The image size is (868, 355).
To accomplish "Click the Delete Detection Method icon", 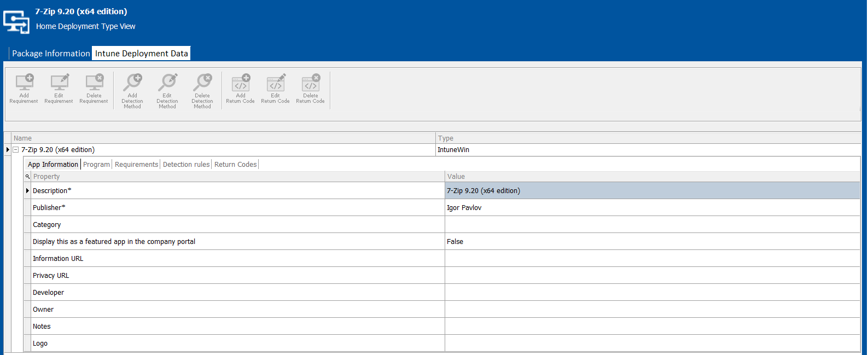I will 202,83.
